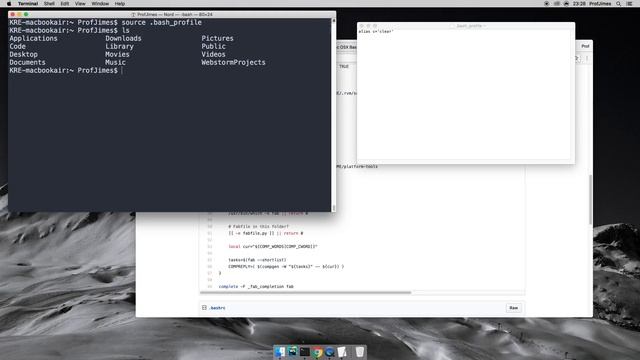Viewport: 640px width, 360px height.
Task: Open Spotlight search in menu bar
Action: (x=619, y=3)
